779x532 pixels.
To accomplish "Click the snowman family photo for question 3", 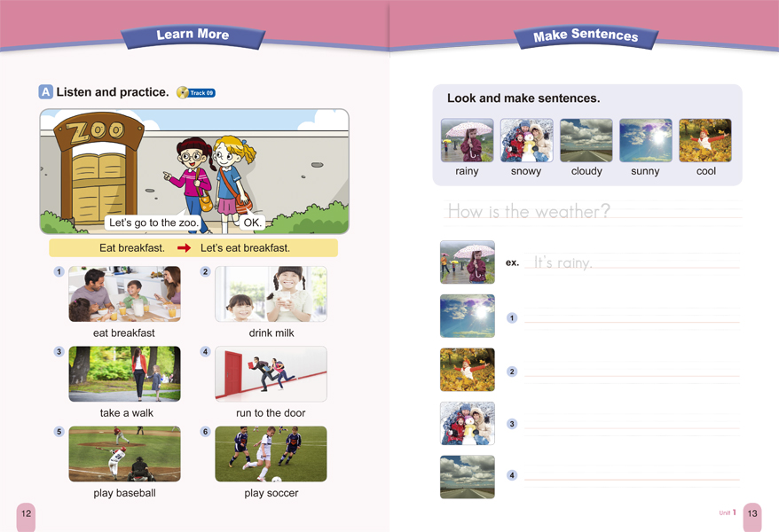I will (x=468, y=423).
